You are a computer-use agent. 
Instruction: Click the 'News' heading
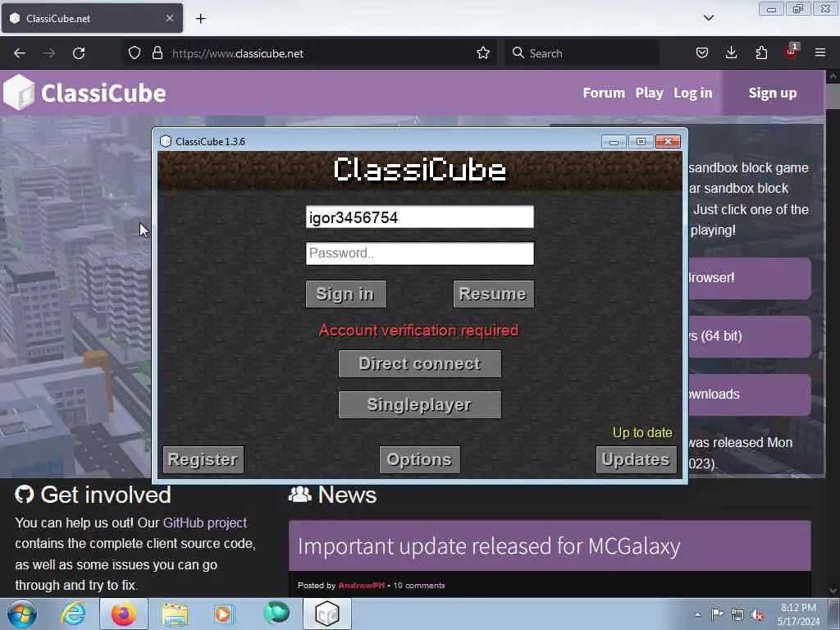pyautogui.click(x=347, y=495)
